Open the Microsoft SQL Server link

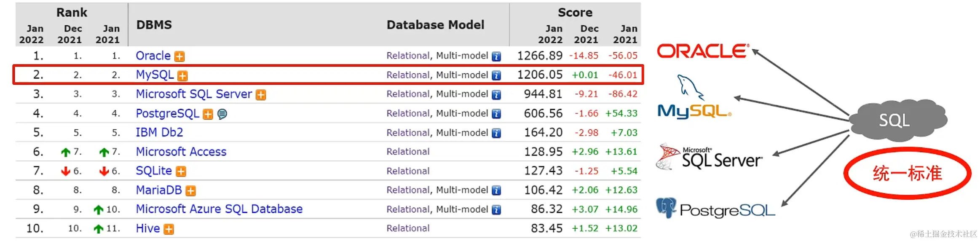pyautogui.click(x=194, y=94)
